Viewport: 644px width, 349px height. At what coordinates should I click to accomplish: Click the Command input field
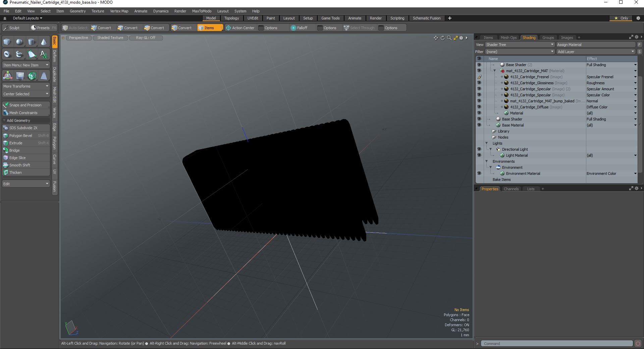click(x=557, y=343)
